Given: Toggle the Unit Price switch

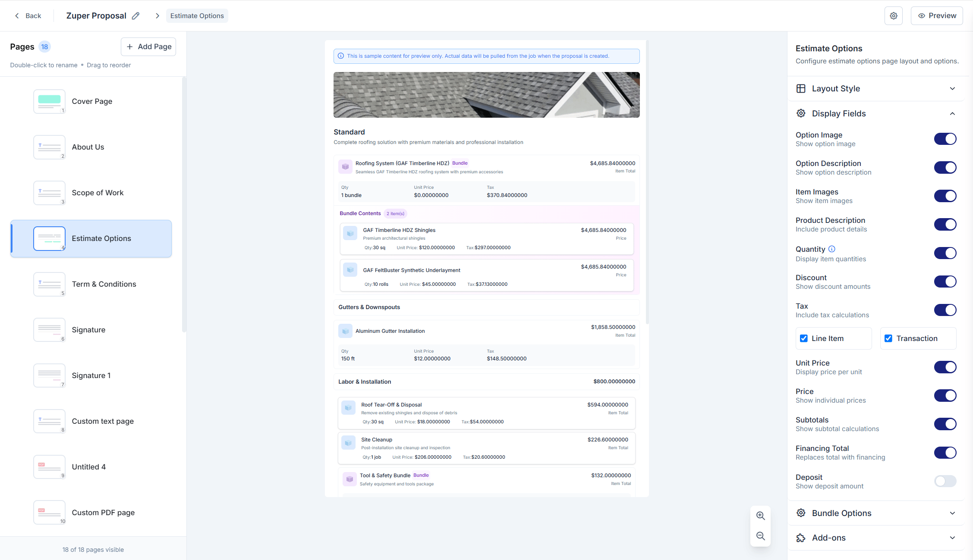Looking at the screenshot, I should (945, 367).
